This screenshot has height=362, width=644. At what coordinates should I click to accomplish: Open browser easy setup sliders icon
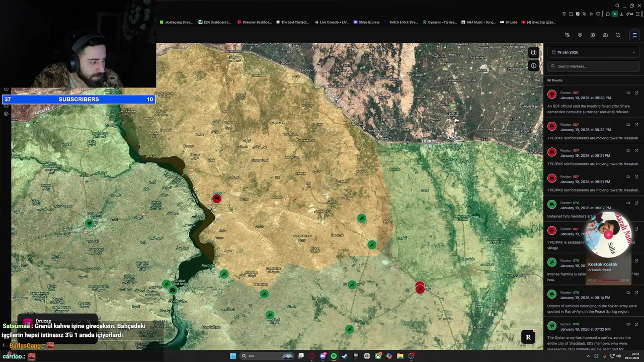638,14
